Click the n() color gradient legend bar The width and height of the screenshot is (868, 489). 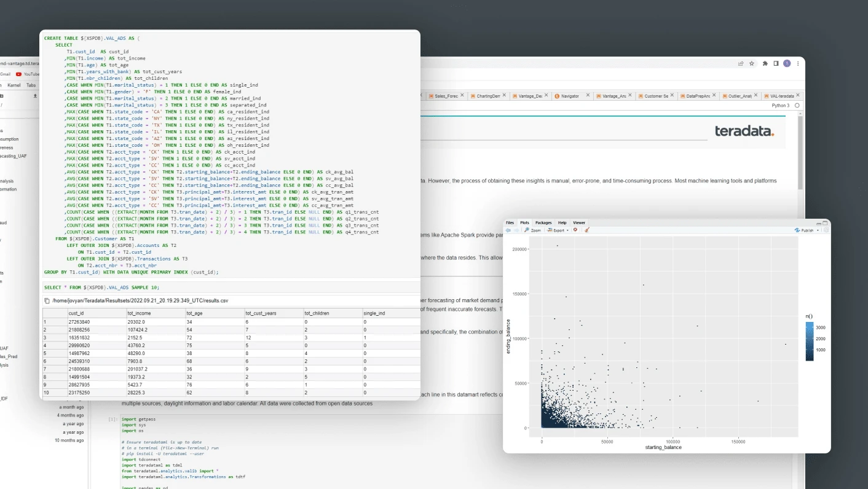(x=810, y=341)
